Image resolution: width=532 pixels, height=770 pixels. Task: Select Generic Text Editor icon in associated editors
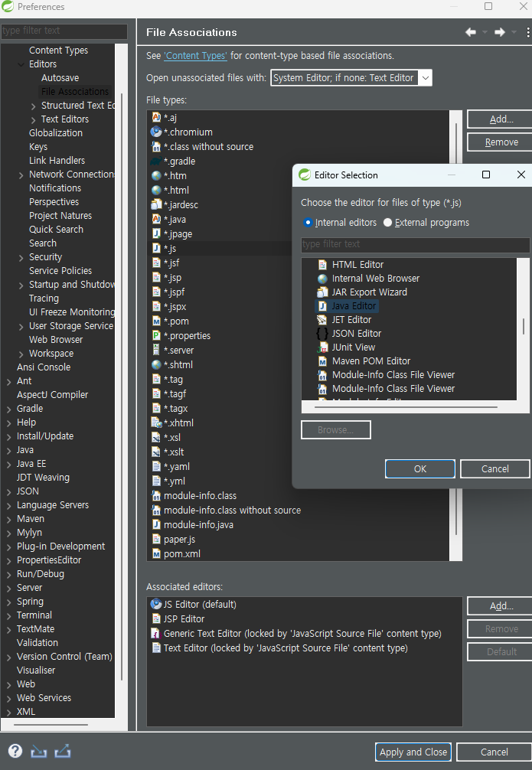click(x=155, y=634)
